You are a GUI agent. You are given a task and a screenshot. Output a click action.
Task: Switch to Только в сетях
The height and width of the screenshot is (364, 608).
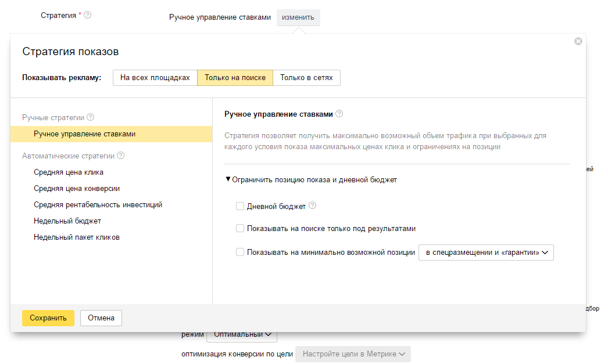point(306,78)
